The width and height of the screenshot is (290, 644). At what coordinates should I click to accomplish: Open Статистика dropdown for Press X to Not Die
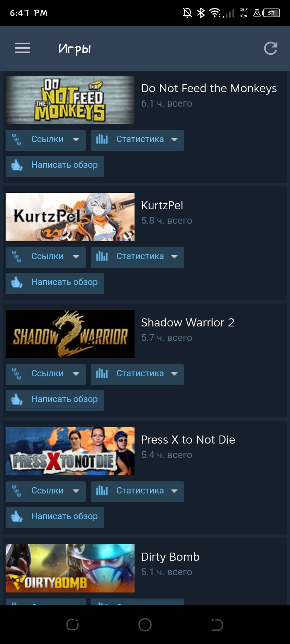pyautogui.click(x=137, y=491)
